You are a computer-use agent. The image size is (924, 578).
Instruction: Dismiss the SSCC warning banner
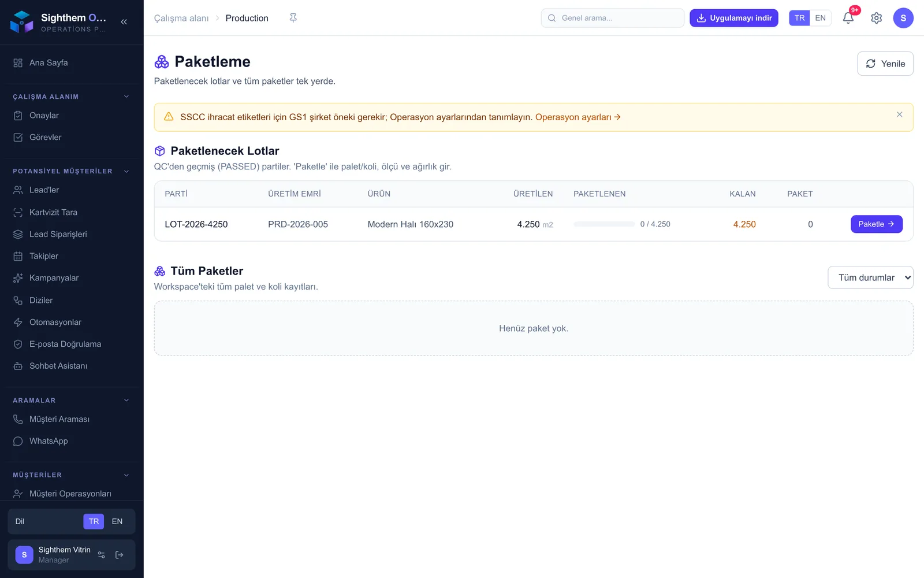coord(899,114)
